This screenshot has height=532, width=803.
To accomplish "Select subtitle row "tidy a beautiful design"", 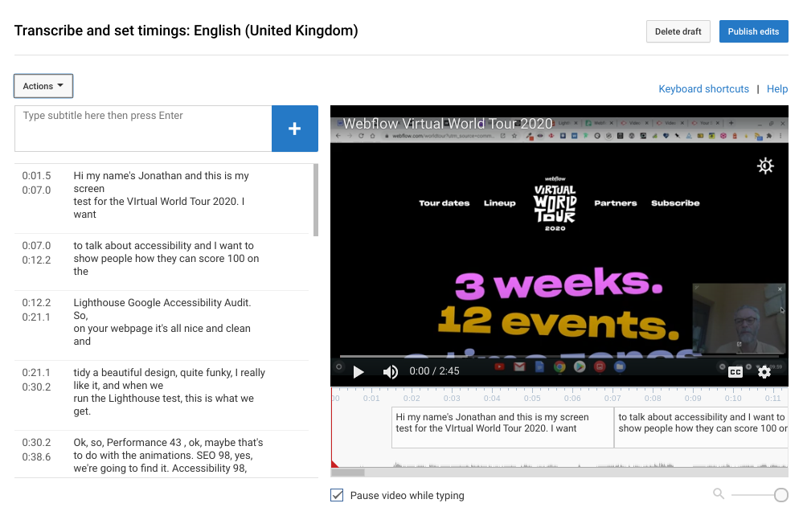I will [162, 395].
